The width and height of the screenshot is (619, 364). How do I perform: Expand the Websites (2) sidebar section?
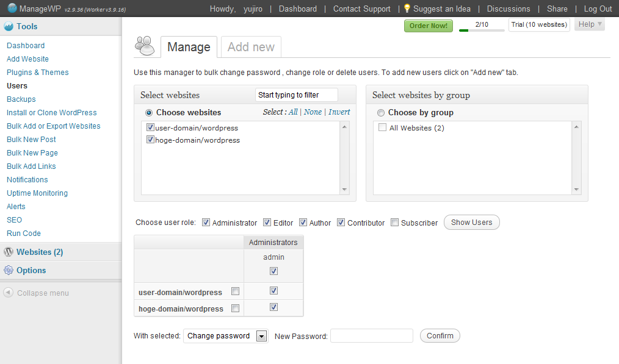point(40,252)
